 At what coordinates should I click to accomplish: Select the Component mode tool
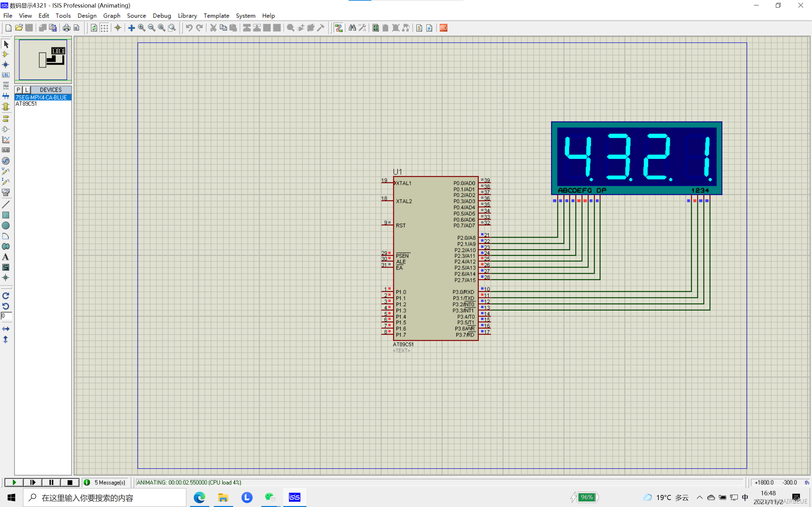(5, 54)
